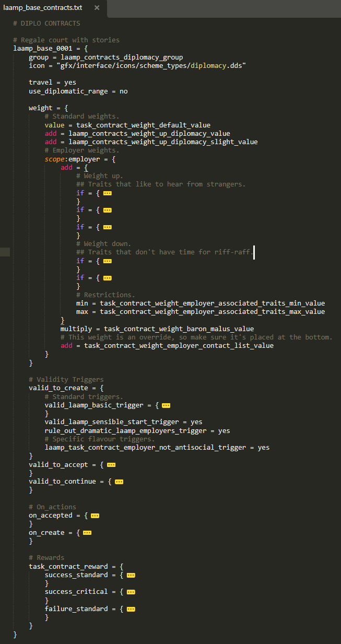Click the '# DIPLO CONTRACTS' comment line
The image size is (341, 644).
pyautogui.click(x=47, y=24)
